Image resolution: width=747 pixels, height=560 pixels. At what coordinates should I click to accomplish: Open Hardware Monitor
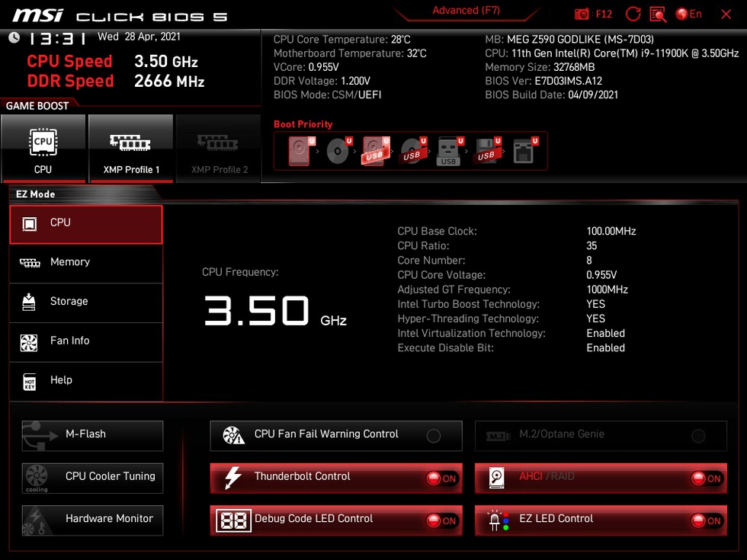pos(92,520)
